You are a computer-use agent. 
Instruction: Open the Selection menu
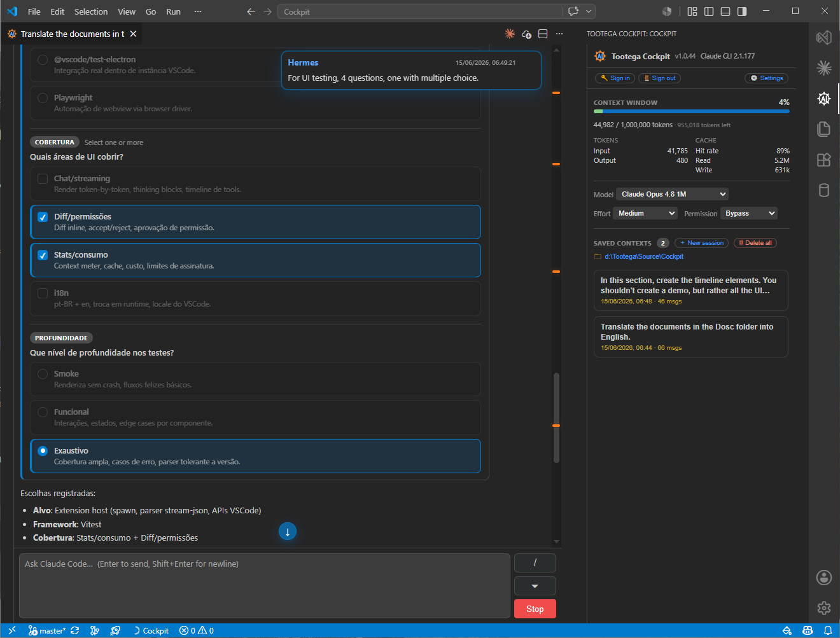[91, 11]
